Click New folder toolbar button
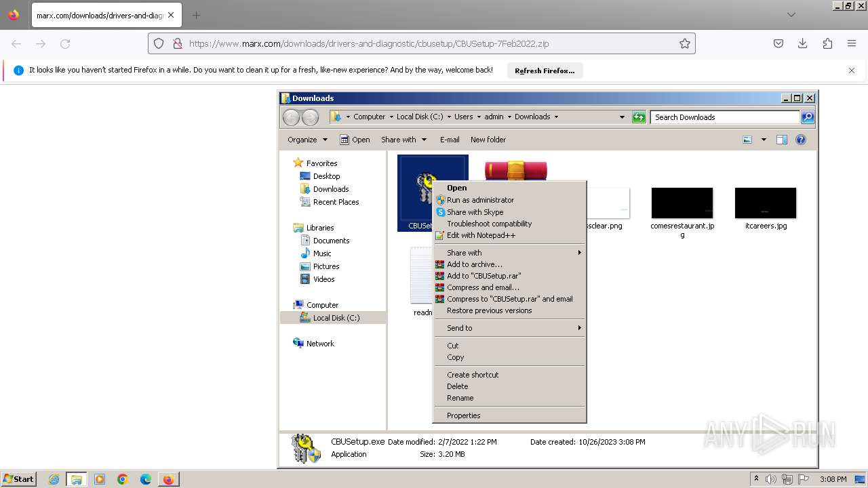The height and width of the screenshot is (488, 868). [488, 140]
